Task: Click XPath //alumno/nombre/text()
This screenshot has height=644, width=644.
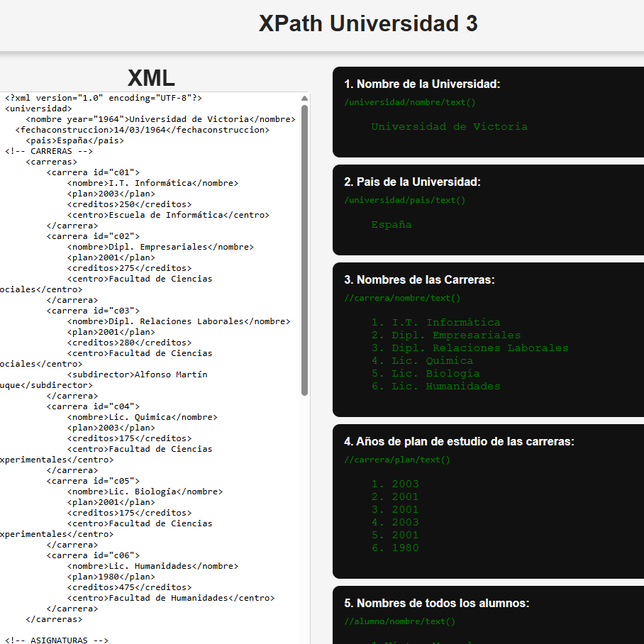Action: [399, 621]
